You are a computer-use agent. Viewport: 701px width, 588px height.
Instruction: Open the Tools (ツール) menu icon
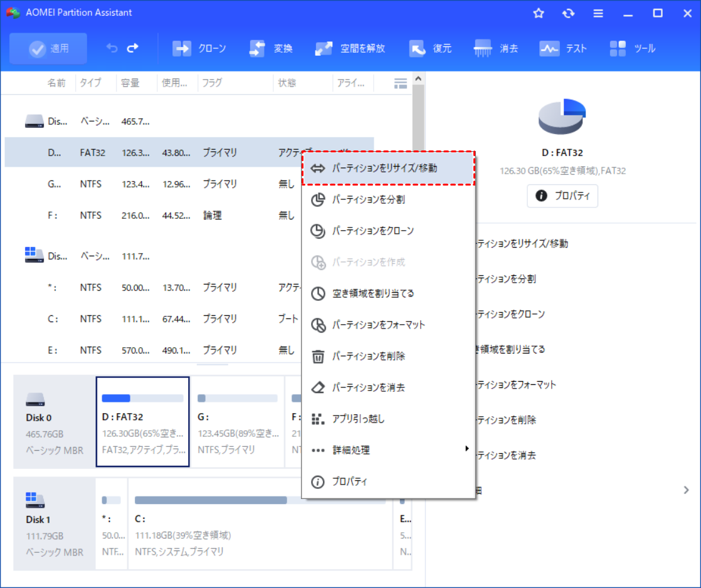618,49
